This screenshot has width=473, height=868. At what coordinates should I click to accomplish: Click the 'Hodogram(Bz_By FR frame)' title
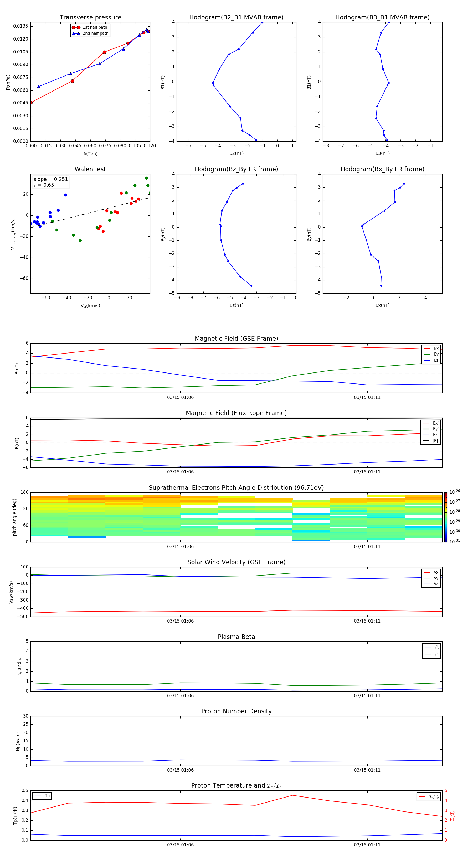coord(236,169)
